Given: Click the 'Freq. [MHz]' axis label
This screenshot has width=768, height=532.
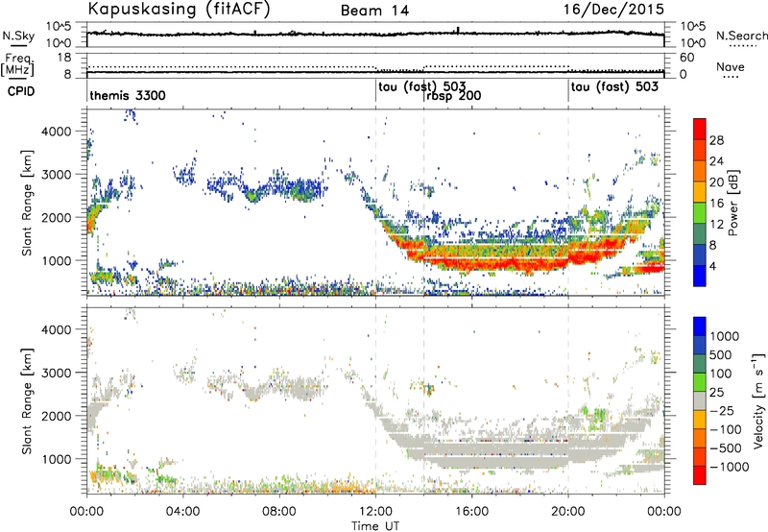Looking at the screenshot, I should [x=18, y=64].
